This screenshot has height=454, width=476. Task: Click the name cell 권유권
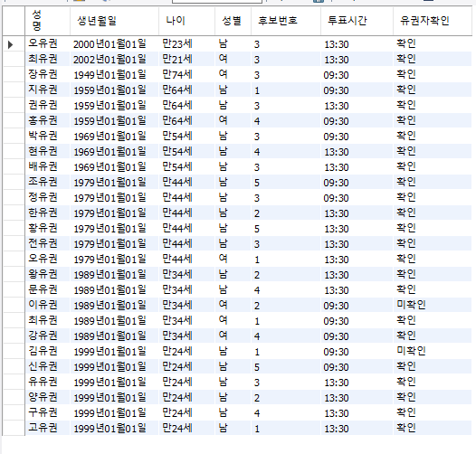click(48, 106)
